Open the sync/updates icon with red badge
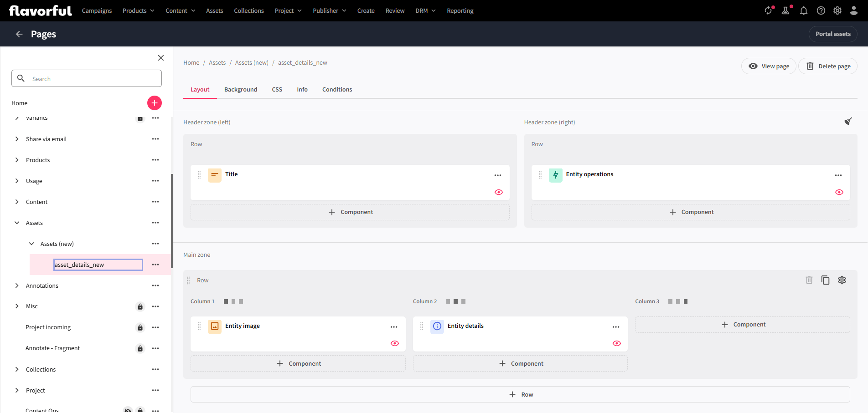868x413 pixels. pyautogui.click(x=769, y=10)
